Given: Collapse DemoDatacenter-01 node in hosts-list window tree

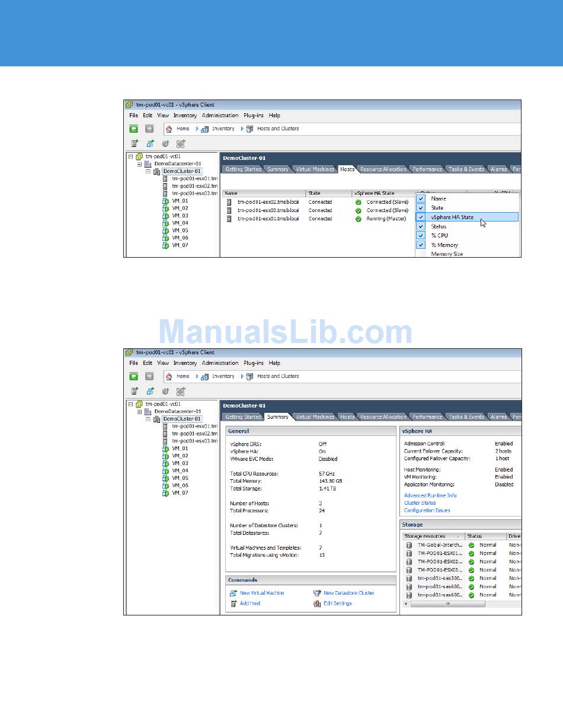Looking at the screenshot, I should (x=140, y=164).
